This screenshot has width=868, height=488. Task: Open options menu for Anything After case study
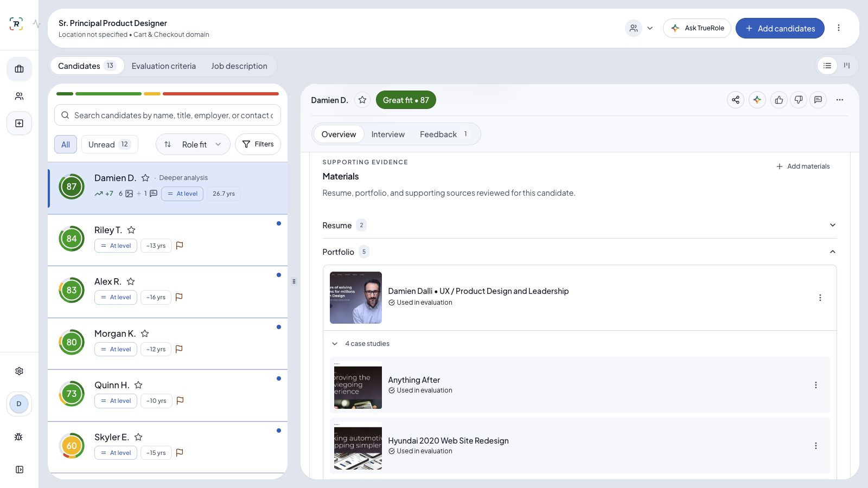[816, 385]
